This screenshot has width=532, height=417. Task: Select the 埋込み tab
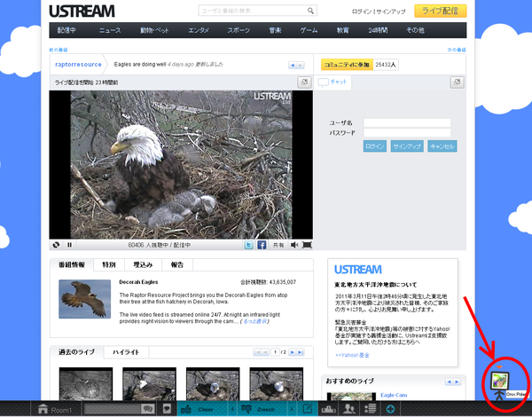(143, 265)
